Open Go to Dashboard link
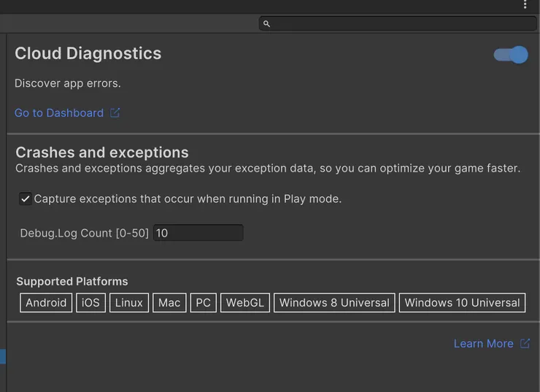540x392 pixels. click(x=59, y=113)
